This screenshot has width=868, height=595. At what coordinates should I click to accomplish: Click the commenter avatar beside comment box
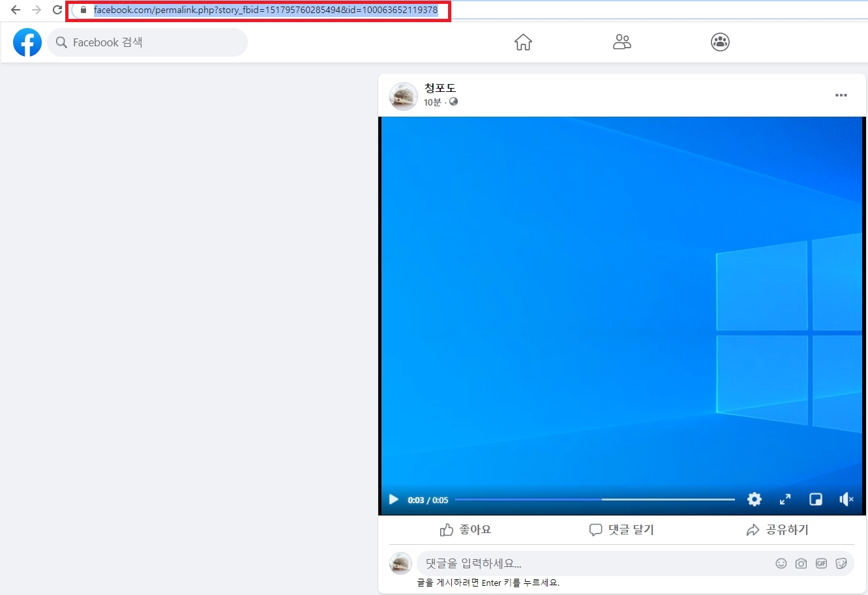click(400, 563)
